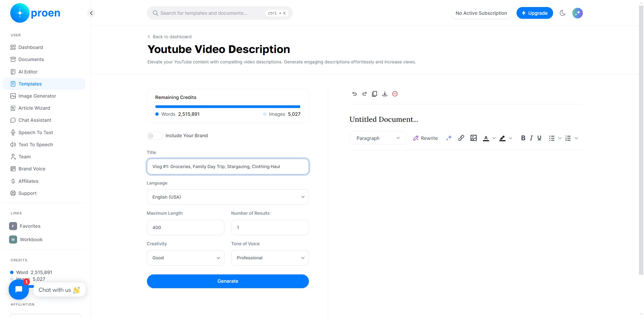Viewport: 644px width, 317px height.
Task: Copy document with the copy icon
Action: (x=375, y=94)
